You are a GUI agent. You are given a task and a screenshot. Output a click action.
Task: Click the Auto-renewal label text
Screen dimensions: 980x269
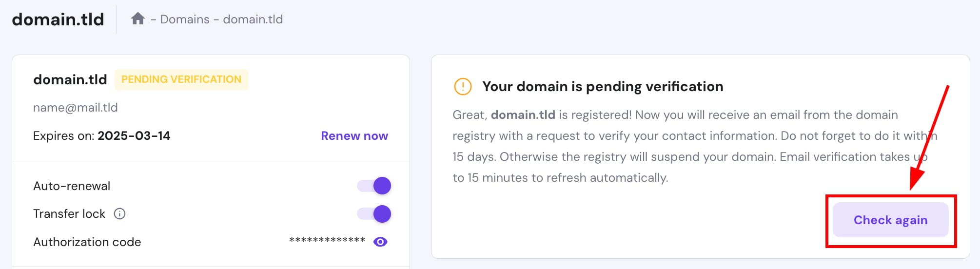point(72,186)
